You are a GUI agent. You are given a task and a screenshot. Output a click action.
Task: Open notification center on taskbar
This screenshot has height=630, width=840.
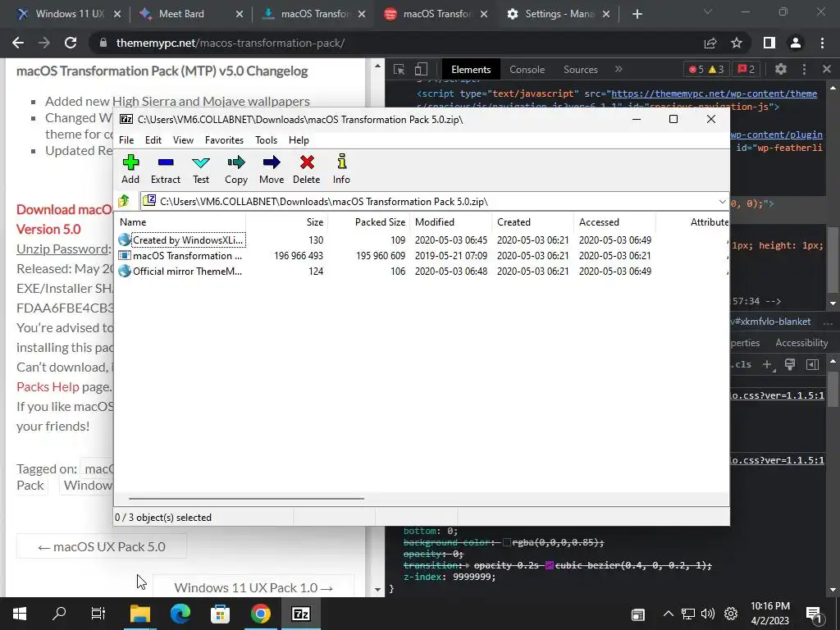coord(814,614)
